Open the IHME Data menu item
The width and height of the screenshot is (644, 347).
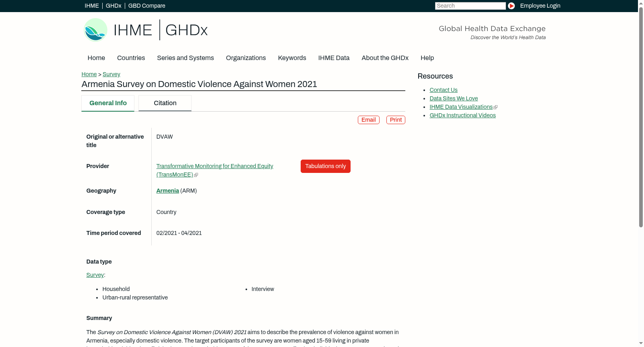pos(334,58)
